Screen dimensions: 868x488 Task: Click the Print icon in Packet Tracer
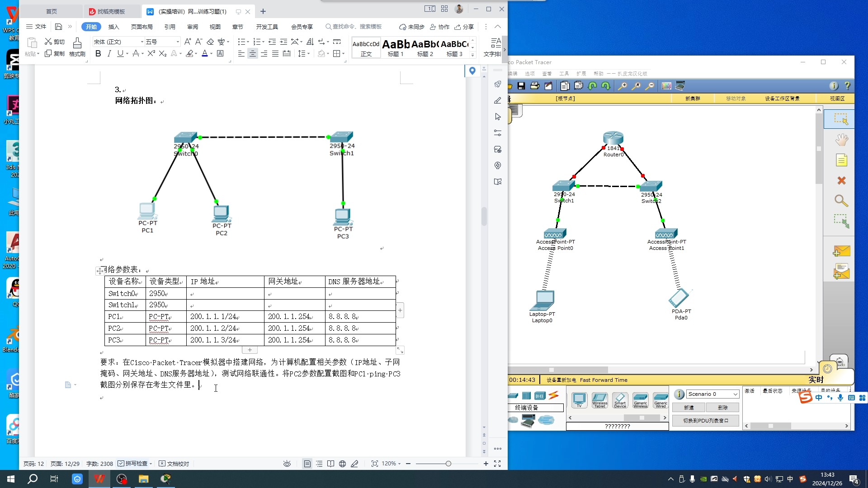(535, 86)
